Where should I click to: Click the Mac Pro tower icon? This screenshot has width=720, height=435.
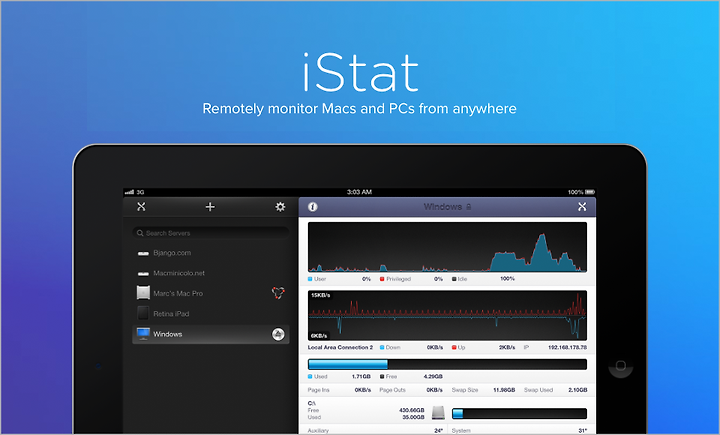pos(143,292)
